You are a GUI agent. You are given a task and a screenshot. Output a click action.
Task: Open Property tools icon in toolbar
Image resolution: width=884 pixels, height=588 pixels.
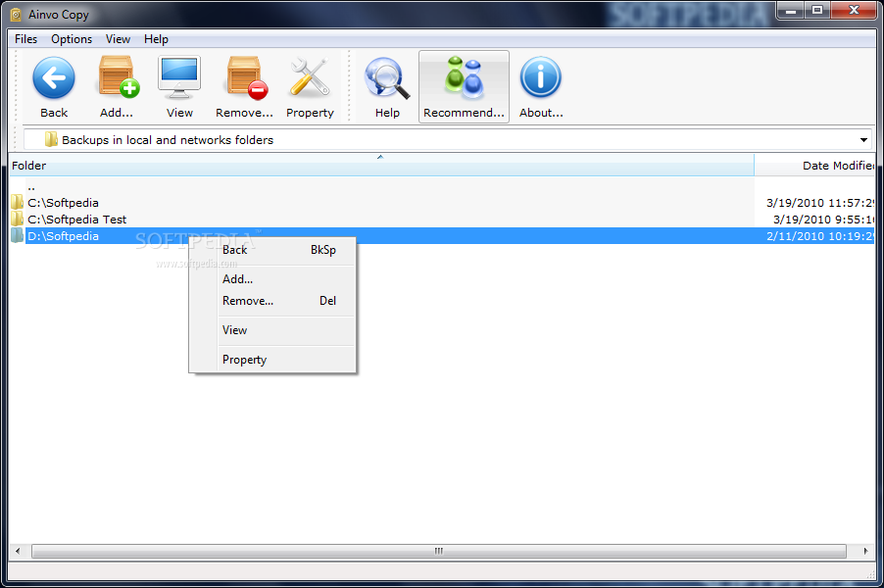310,77
